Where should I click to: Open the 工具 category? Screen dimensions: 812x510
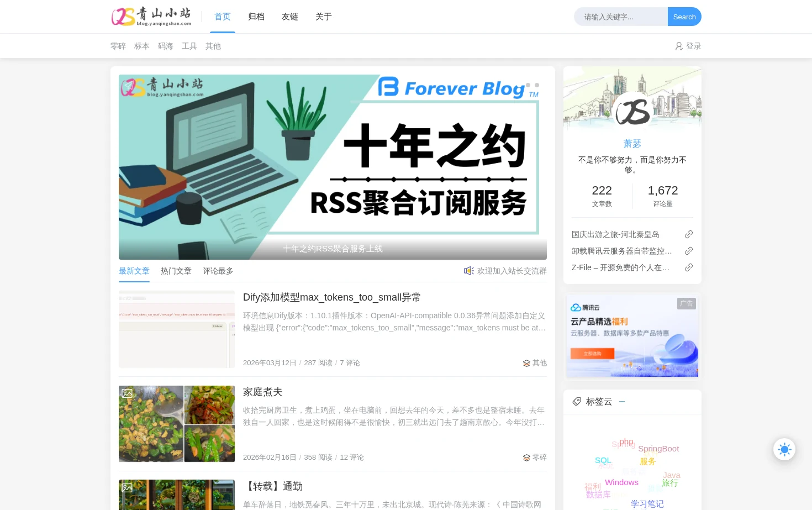(x=189, y=46)
